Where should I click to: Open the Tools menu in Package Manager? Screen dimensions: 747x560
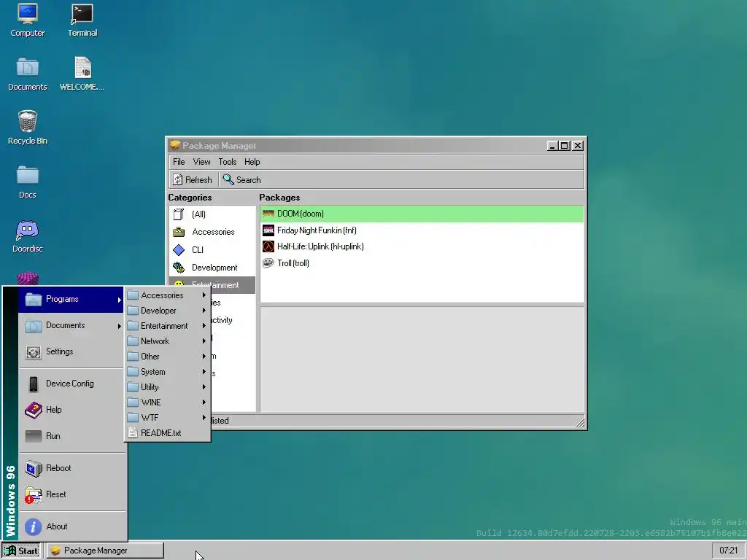[228, 162]
